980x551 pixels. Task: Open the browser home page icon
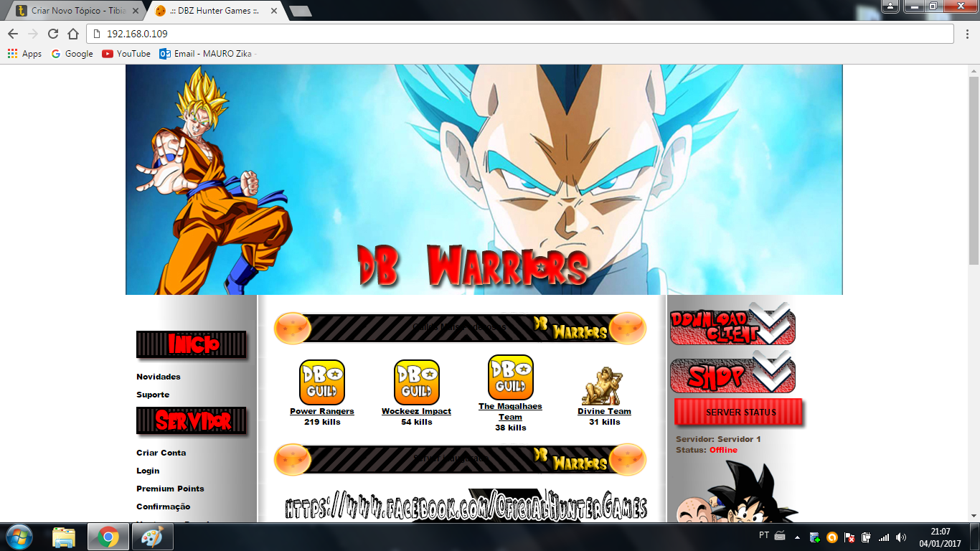[73, 34]
